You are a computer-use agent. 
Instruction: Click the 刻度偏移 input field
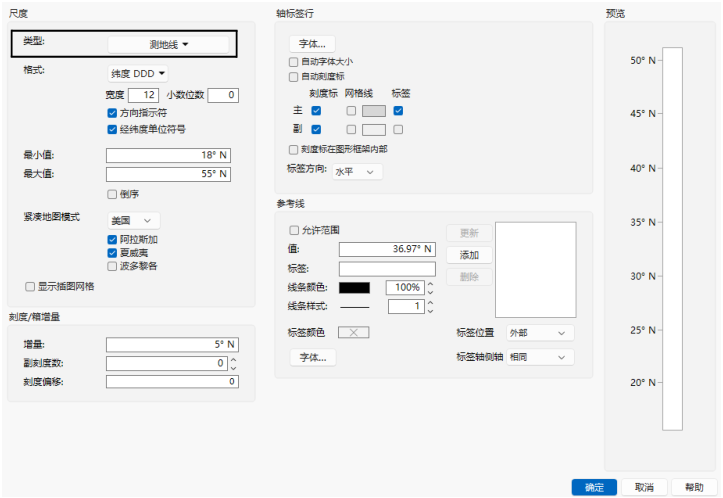coord(172,381)
